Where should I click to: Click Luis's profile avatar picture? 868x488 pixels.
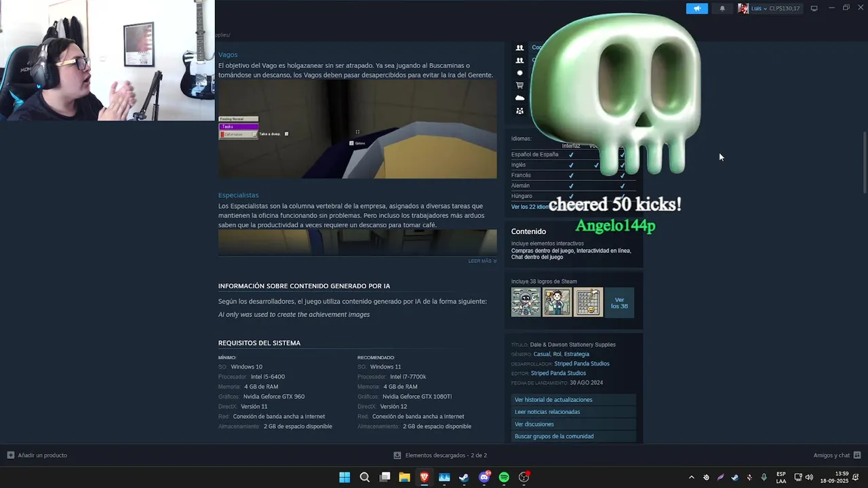click(743, 8)
